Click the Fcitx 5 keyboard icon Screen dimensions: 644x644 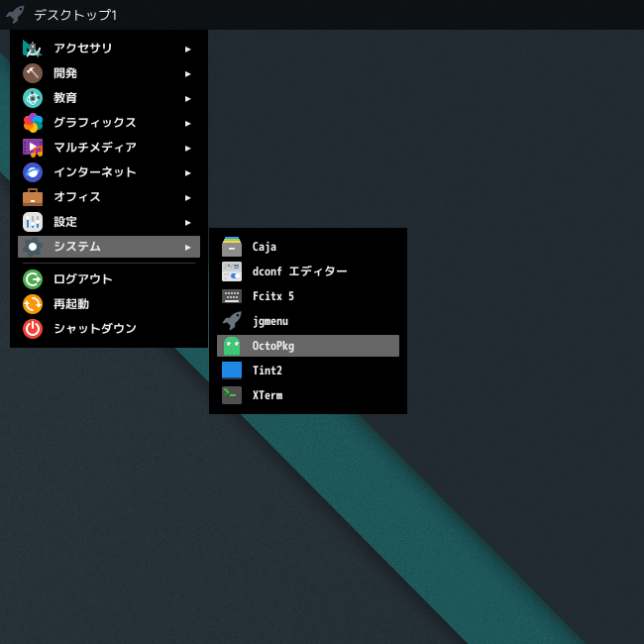tap(232, 296)
